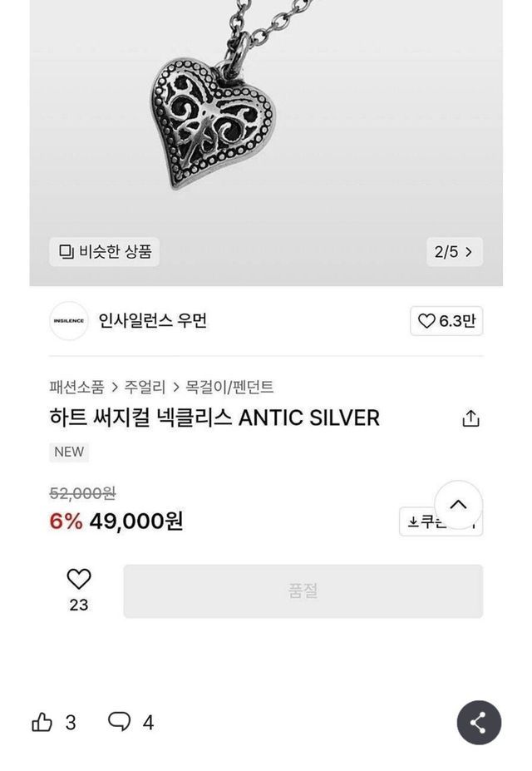Open similar products (비슷한 상품)
Viewport: 532px width, 771px height.
[105, 251]
